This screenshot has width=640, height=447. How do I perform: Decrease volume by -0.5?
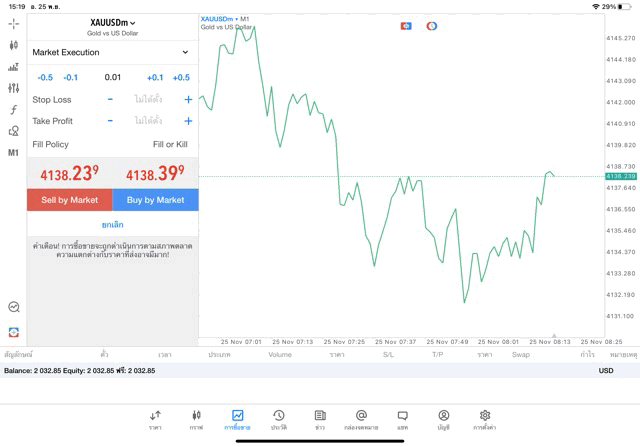(x=45, y=77)
